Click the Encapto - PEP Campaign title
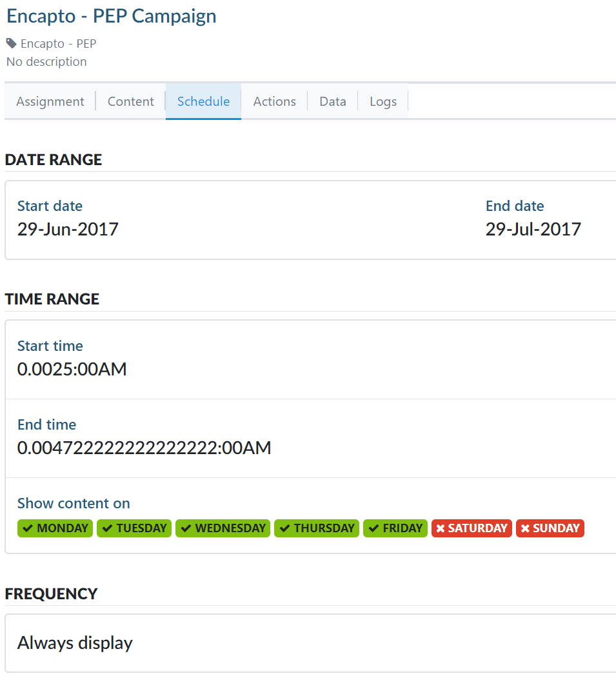Viewport: 616px width, 687px height. (x=112, y=16)
